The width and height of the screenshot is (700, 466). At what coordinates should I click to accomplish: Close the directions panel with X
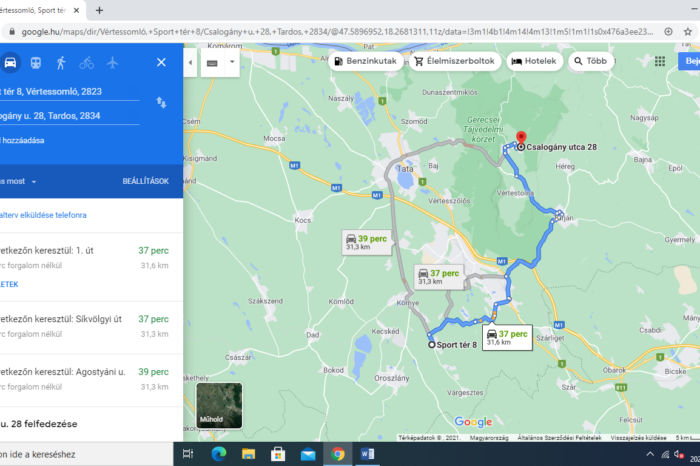click(x=161, y=62)
